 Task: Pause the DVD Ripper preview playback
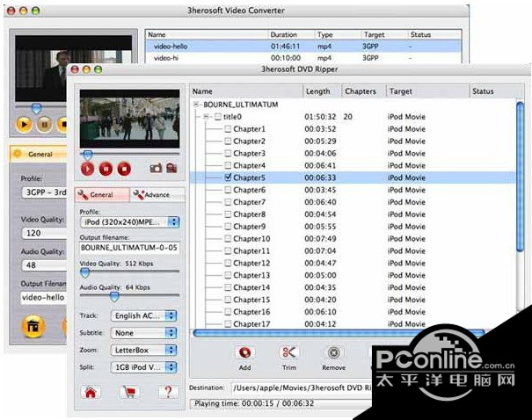(x=106, y=169)
